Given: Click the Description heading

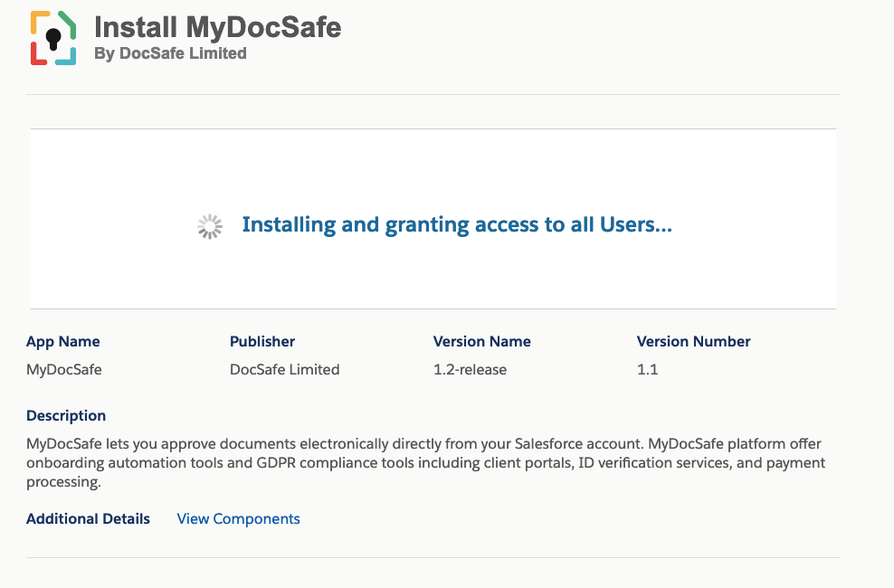Looking at the screenshot, I should coord(66,416).
